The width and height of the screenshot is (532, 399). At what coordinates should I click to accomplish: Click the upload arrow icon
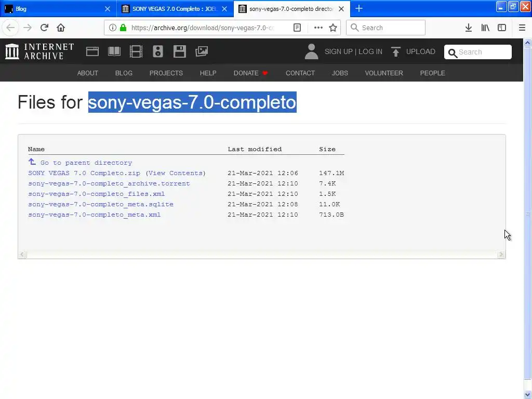(395, 51)
